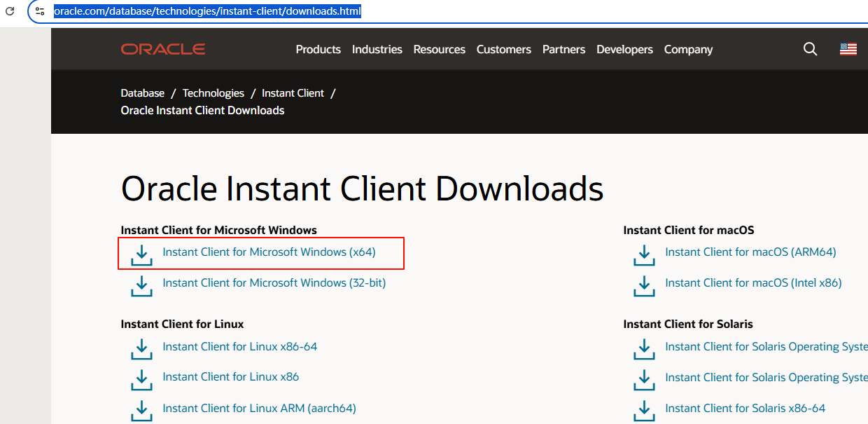Open the Company menu
The image size is (868, 424).
[x=689, y=49]
